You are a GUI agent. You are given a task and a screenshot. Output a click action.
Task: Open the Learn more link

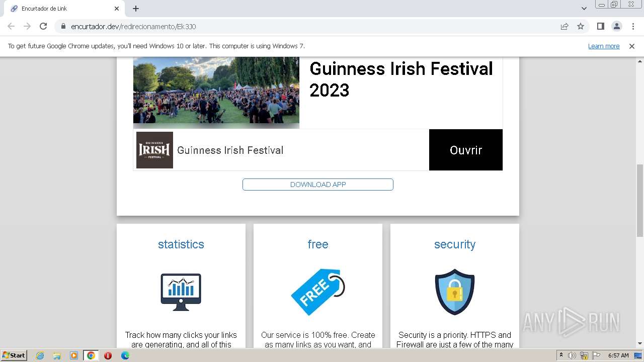coord(604,46)
